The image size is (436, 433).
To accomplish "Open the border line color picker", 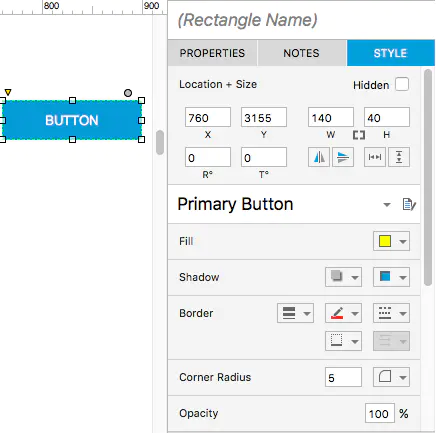I will [x=343, y=313].
